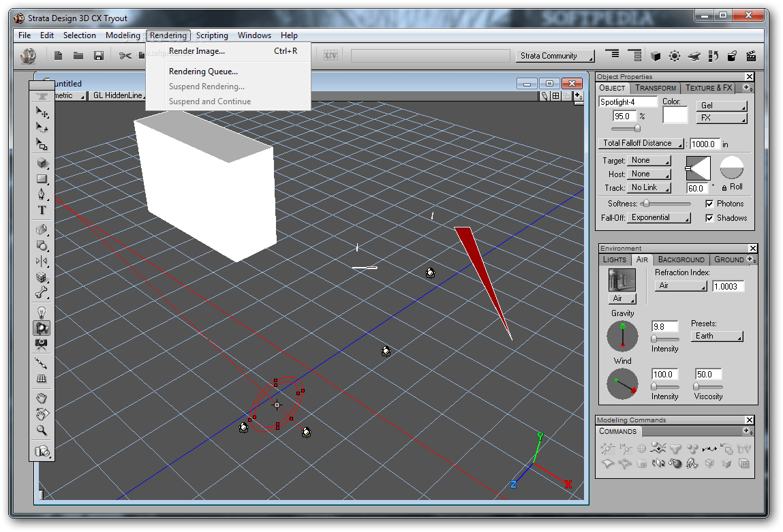Click the Open folder toolbar icon
The image size is (783, 532).
(78, 55)
